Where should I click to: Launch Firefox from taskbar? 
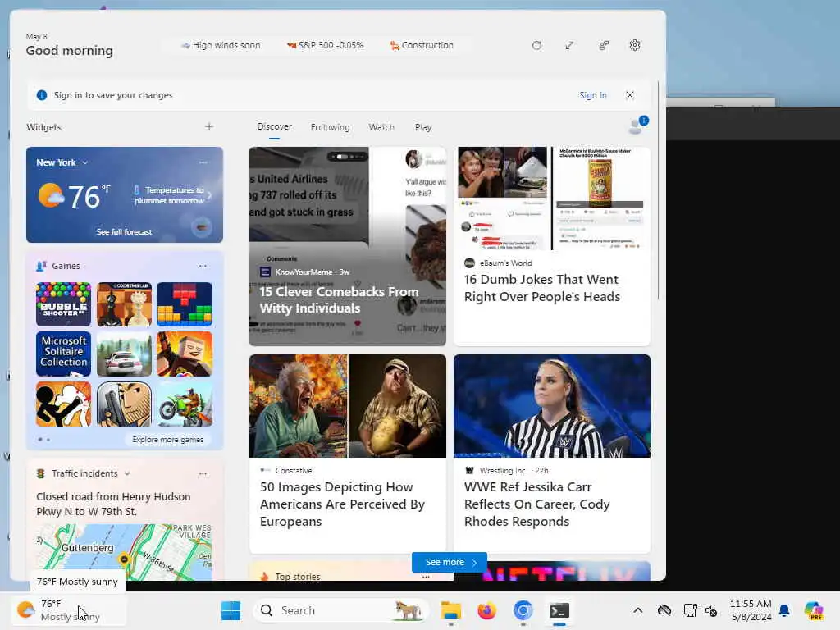coord(486,610)
